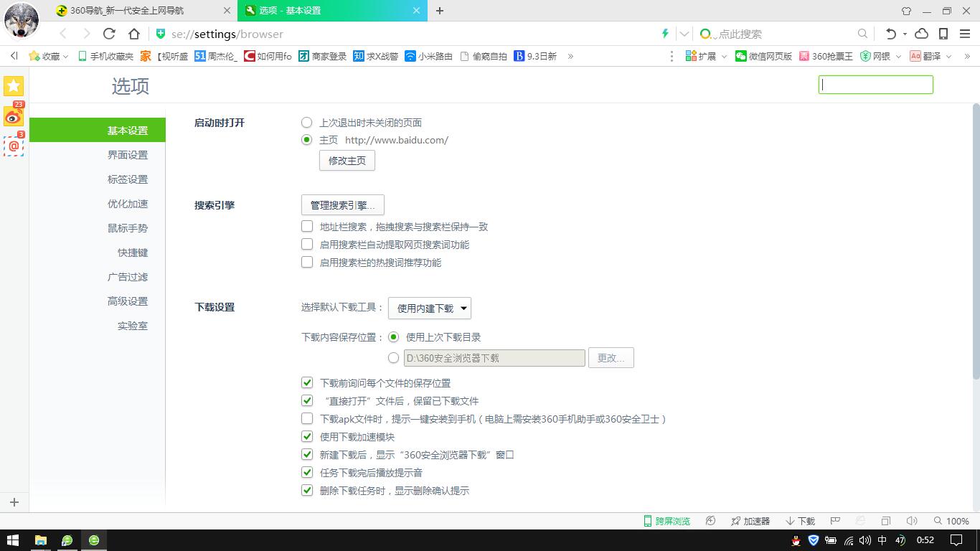This screenshot has height=551, width=980.
Task: Open the 网银 dropdown in the extension bar
Action: coord(881,56)
